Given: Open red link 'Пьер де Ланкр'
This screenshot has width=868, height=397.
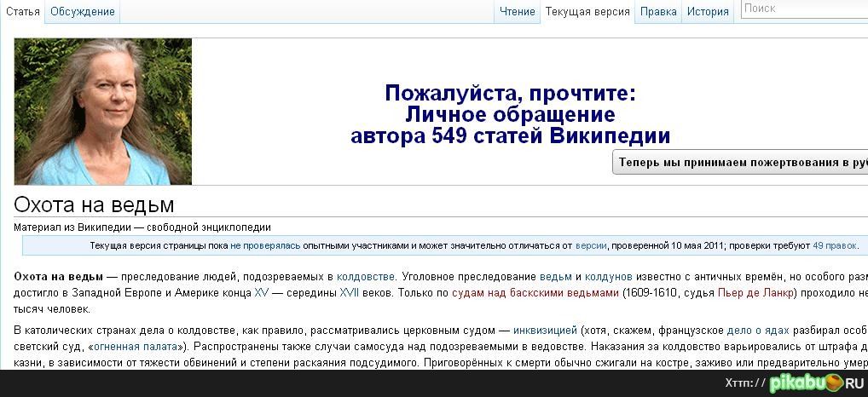Looking at the screenshot, I should click(755, 293).
